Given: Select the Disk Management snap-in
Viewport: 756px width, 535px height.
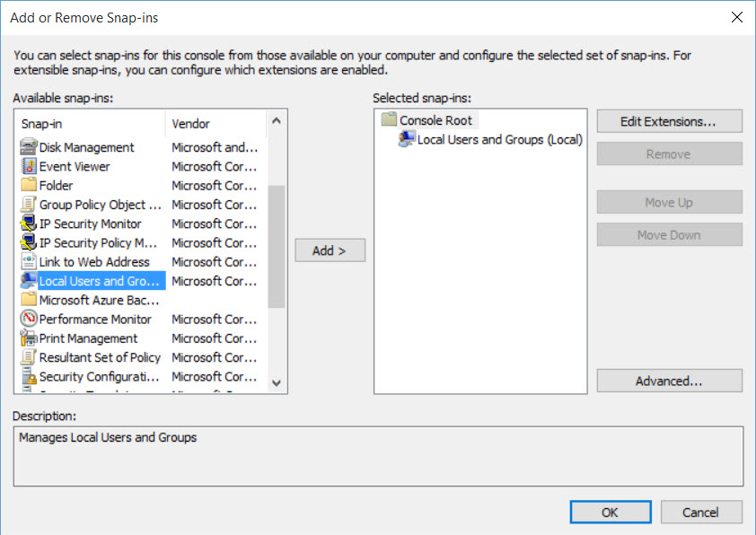Looking at the screenshot, I should tap(87, 146).
